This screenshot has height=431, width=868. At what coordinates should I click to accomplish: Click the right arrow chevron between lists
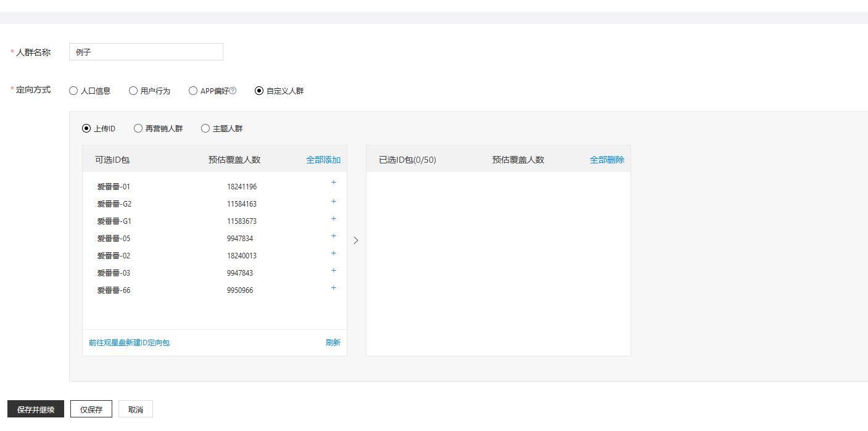pos(356,240)
